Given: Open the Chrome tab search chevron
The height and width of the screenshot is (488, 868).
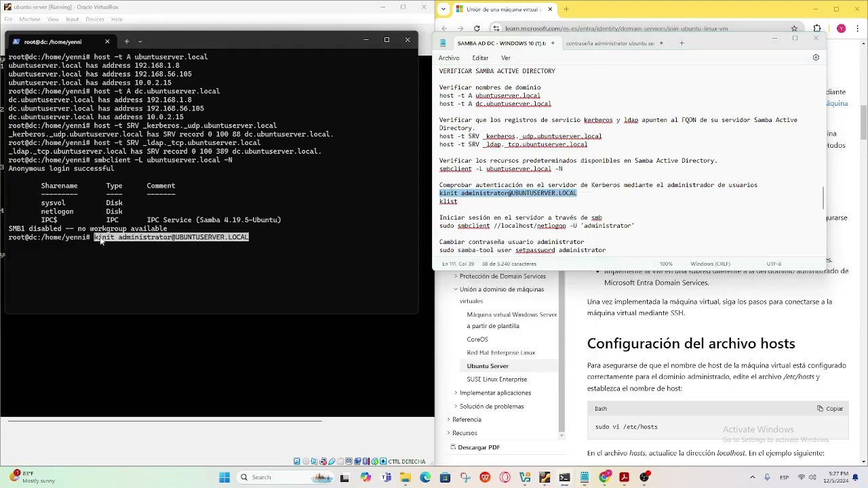Looking at the screenshot, I should click(443, 9).
